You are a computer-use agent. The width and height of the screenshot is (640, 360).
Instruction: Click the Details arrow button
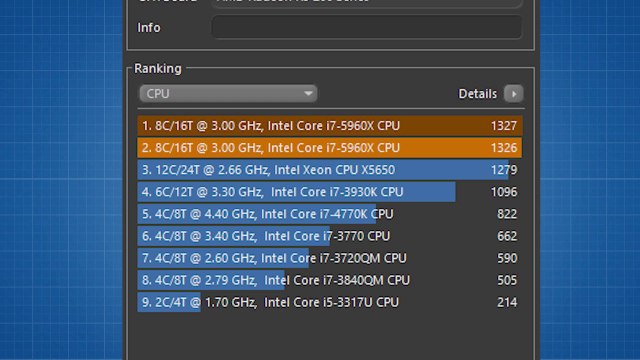point(513,94)
